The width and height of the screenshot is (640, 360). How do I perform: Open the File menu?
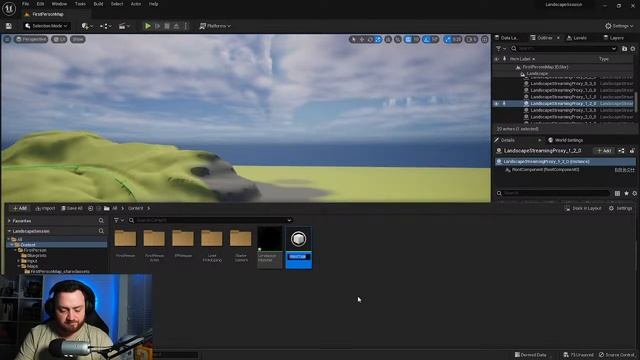pos(25,4)
